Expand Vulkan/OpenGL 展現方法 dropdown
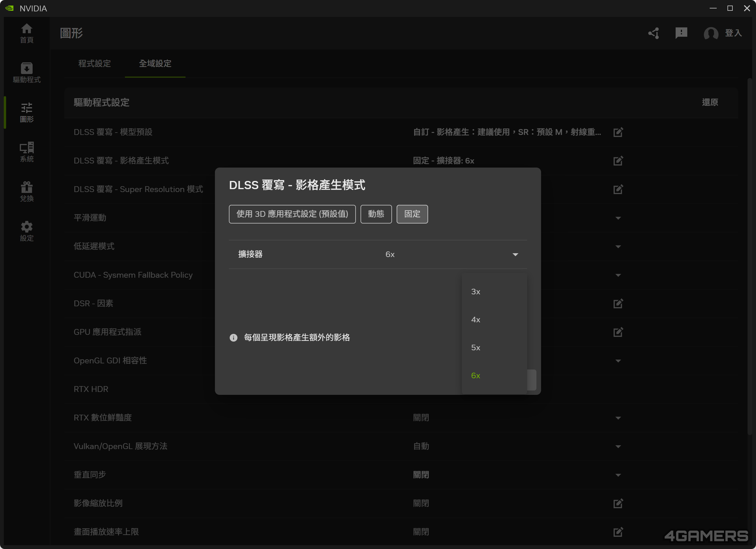This screenshot has width=756, height=549. [618, 447]
